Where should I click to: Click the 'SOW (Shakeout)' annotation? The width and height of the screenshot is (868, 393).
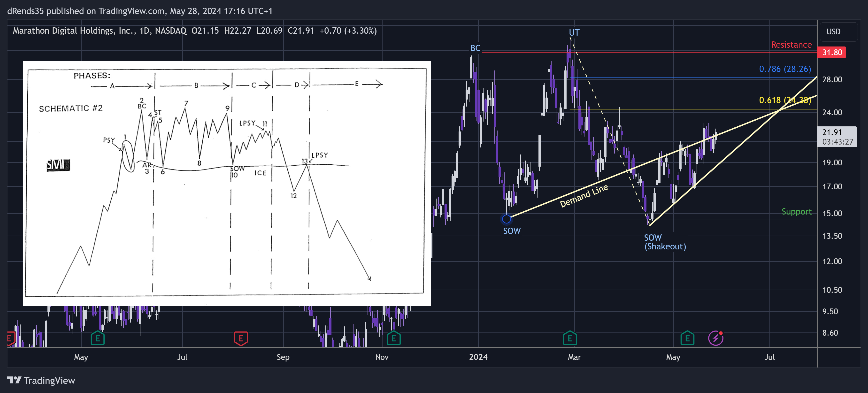click(x=665, y=242)
